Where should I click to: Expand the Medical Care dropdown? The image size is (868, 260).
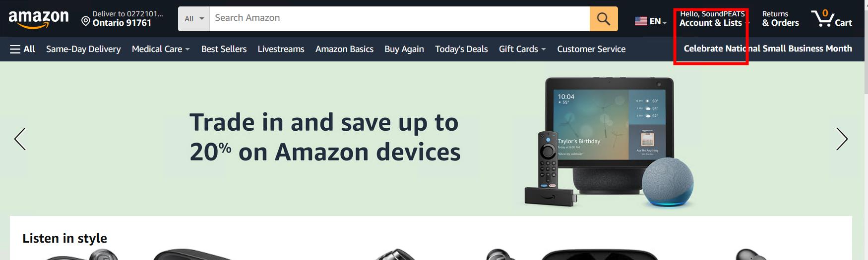161,49
